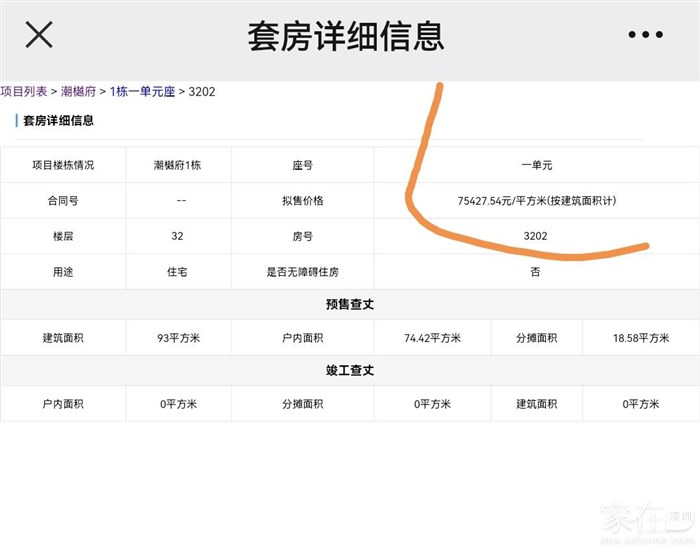
Task: Select the 93平方米 building area value
Action: (178, 338)
